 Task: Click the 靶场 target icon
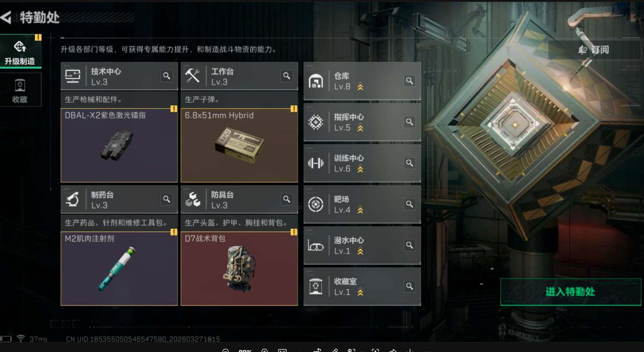tap(316, 204)
